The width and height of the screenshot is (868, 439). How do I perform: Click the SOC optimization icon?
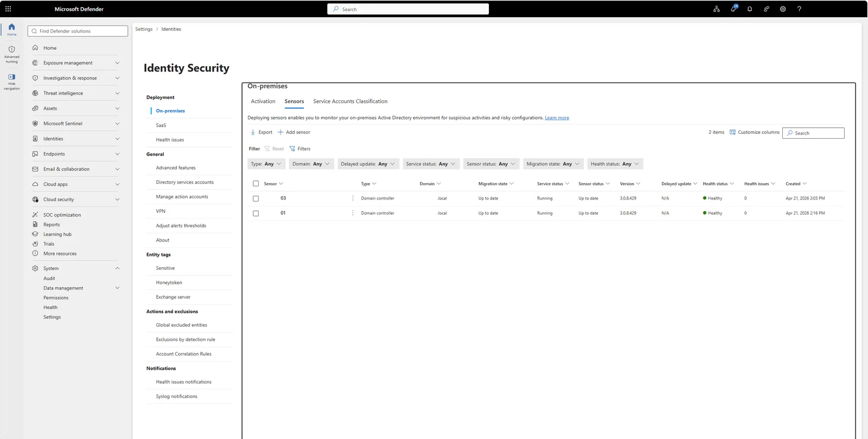[x=35, y=215]
